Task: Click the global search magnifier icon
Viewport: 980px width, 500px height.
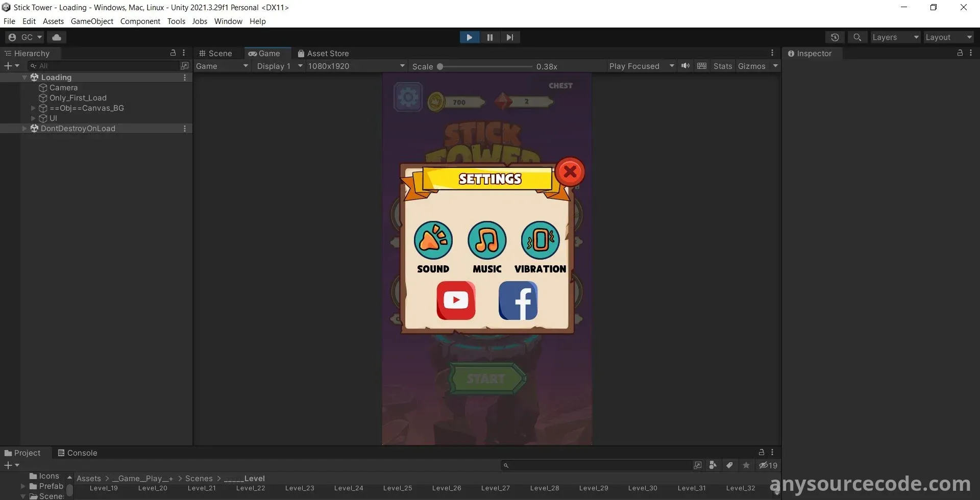Action: [x=857, y=37]
